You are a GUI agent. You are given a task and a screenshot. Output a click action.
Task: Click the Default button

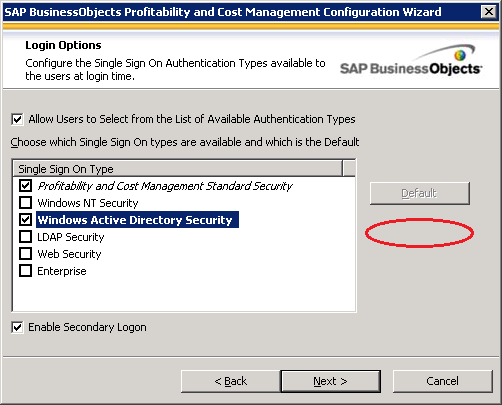click(x=420, y=193)
